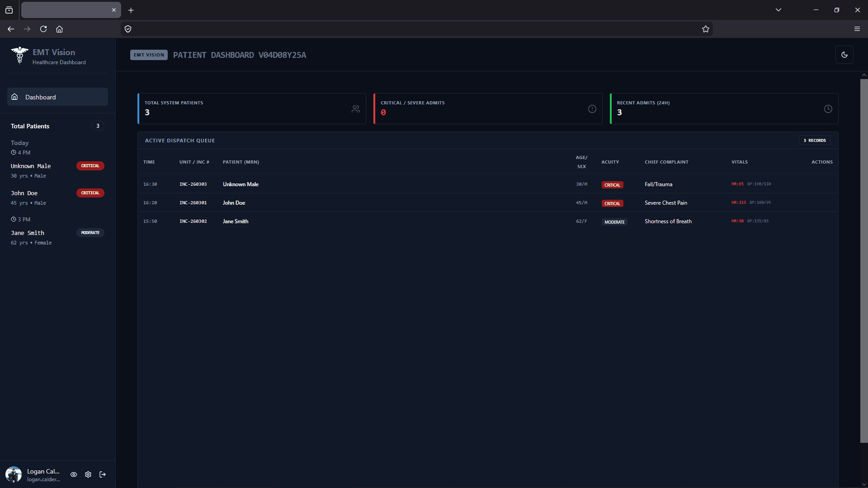
Task: Click the CRITICAL acuity badge for John Doe
Action: 612,203
